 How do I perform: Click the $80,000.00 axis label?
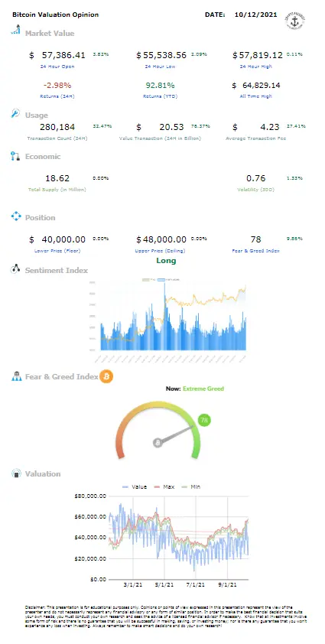point(90,496)
